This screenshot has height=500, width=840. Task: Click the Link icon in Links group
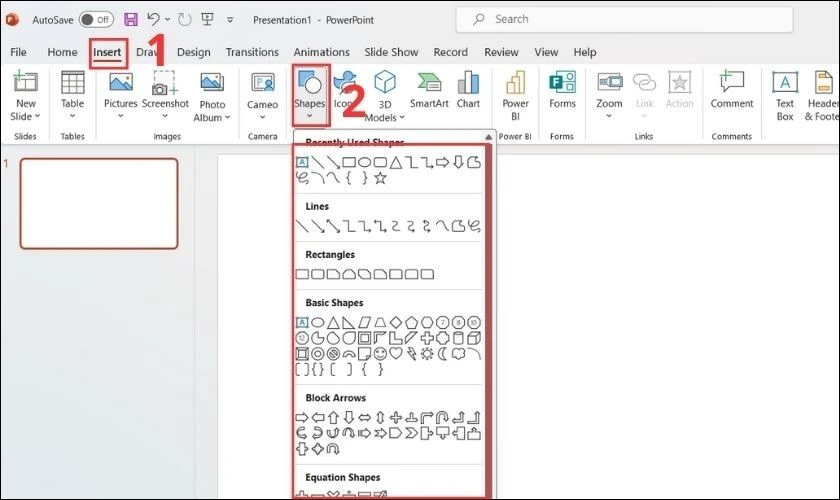[644, 82]
